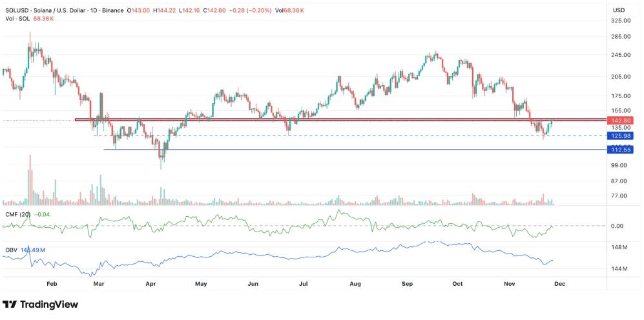Click the Apr label on time axis
644x320 pixels.
[151, 283]
